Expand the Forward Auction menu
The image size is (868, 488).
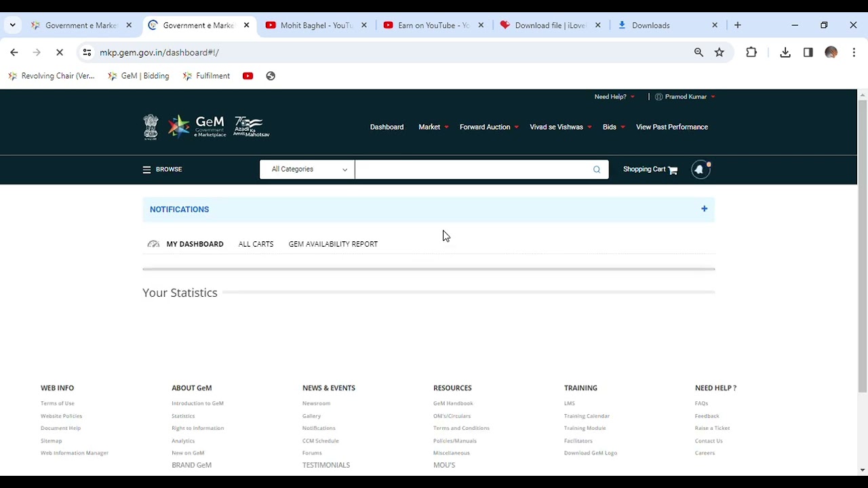pos(489,127)
